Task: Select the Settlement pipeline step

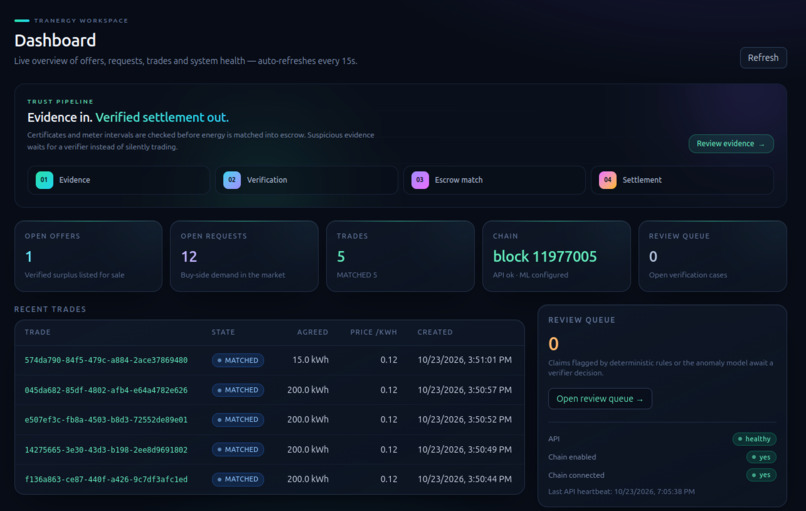Action: click(682, 180)
